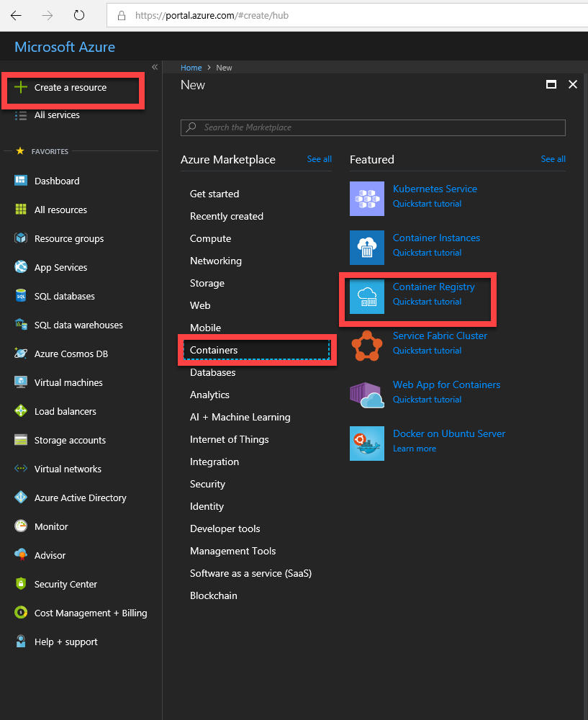Screen dimensions: 588x720
Task: Open Kubernetes Service Quickstart tutorial
Action: (x=427, y=204)
